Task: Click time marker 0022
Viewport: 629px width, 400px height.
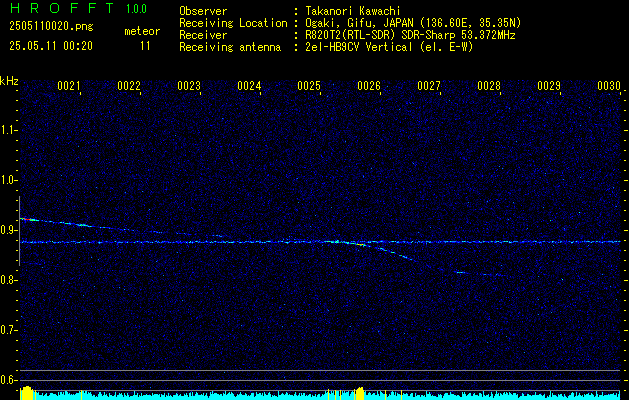Action: pyautogui.click(x=129, y=86)
